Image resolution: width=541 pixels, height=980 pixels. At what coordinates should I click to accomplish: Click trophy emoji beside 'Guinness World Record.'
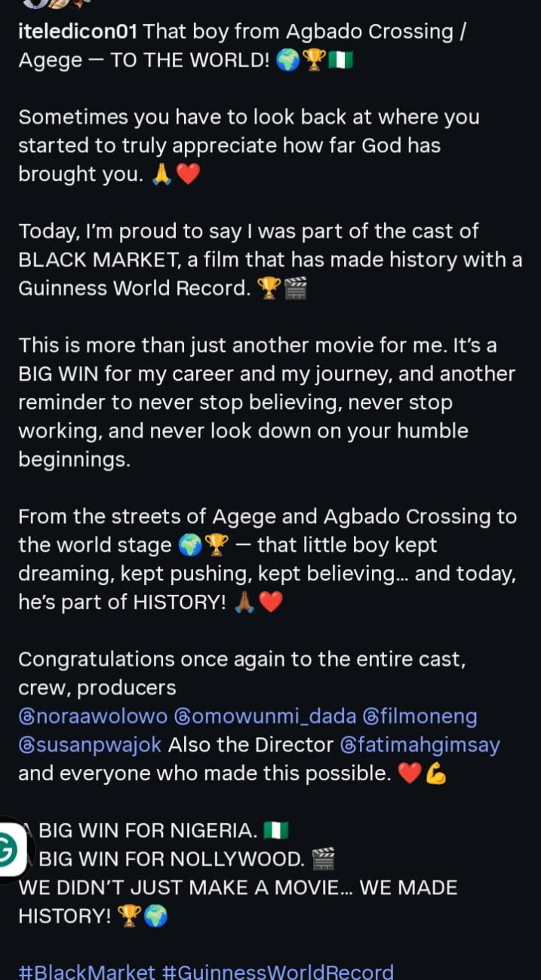[x=269, y=289]
